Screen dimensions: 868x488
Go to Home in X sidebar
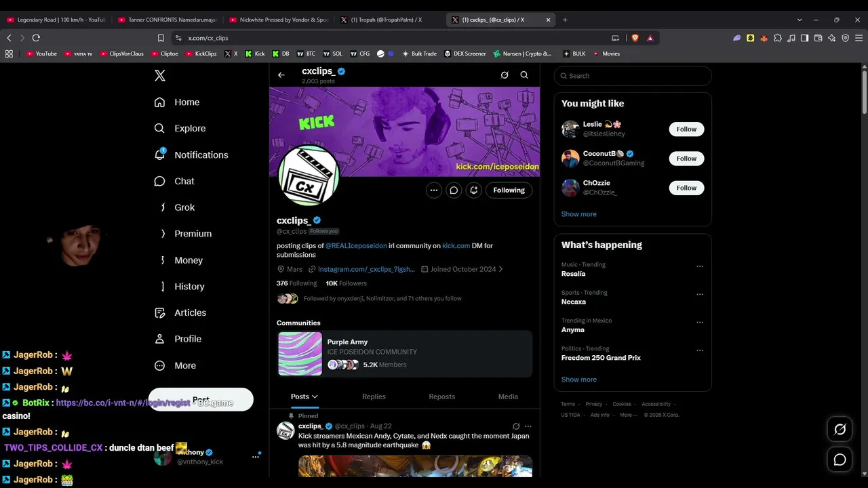[177, 102]
